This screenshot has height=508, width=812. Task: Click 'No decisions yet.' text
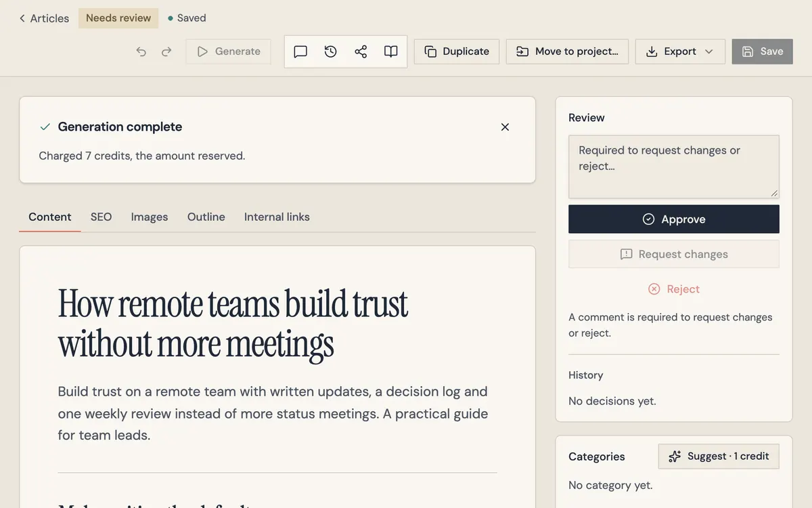pyautogui.click(x=612, y=401)
